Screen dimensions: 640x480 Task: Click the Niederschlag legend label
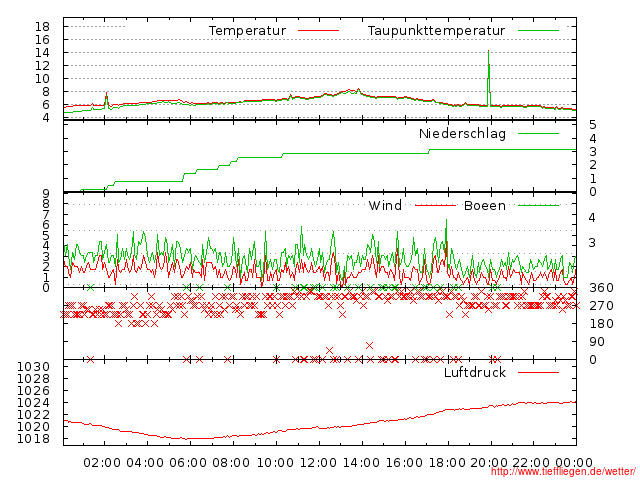click(462, 133)
